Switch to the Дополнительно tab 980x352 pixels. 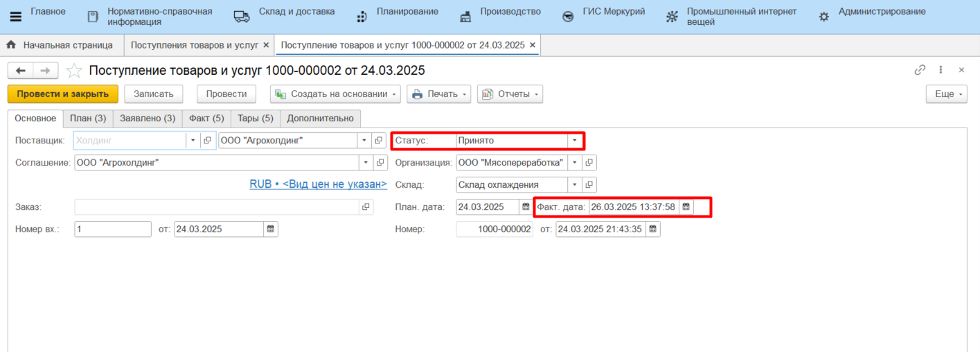click(320, 118)
